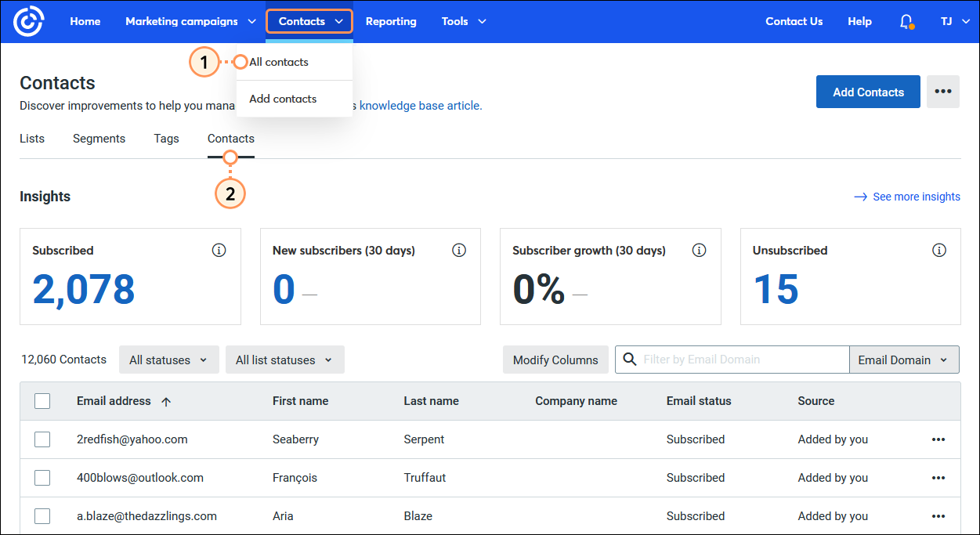The height and width of the screenshot is (535, 980).
Task: Open the See more insights link
Action: (x=907, y=197)
